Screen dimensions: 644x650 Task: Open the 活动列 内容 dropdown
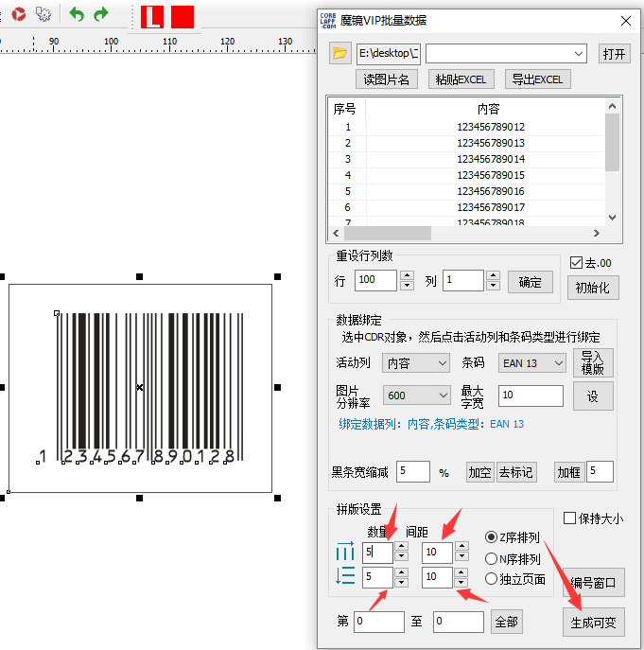416,363
